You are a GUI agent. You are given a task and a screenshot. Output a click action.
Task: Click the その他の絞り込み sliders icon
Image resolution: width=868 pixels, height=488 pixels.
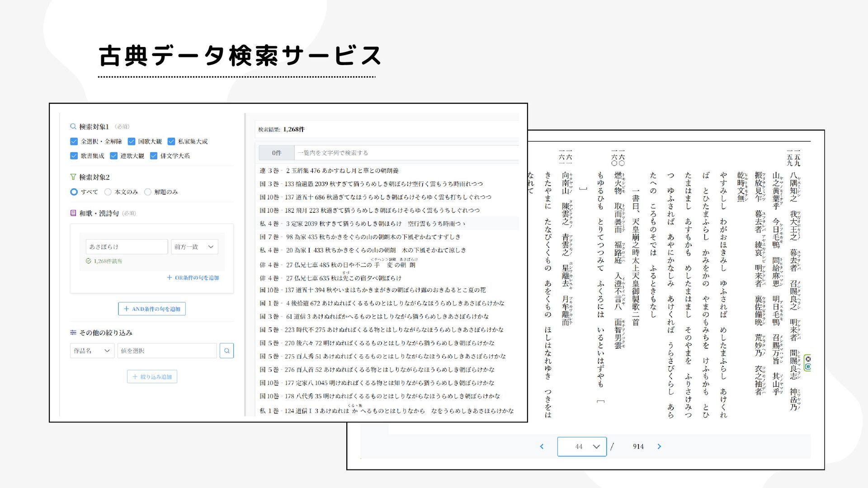[x=73, y=333]
